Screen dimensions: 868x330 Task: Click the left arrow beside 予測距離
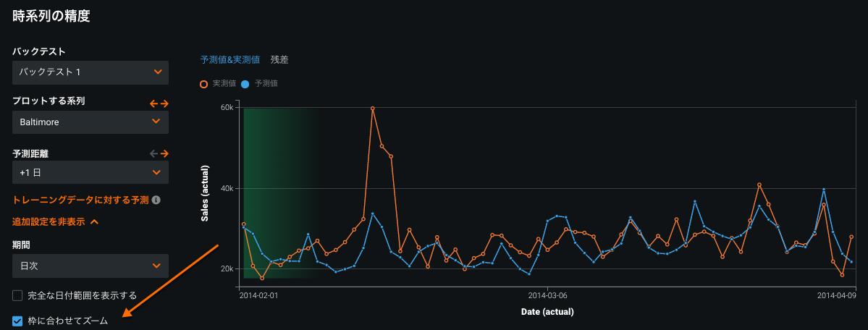[x=153, y=153]
